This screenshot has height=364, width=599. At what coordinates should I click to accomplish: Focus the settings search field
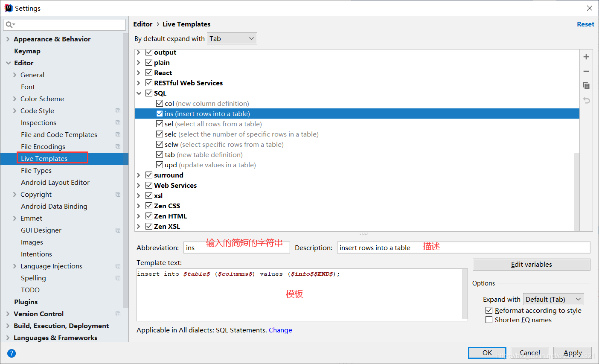(64, 25)
